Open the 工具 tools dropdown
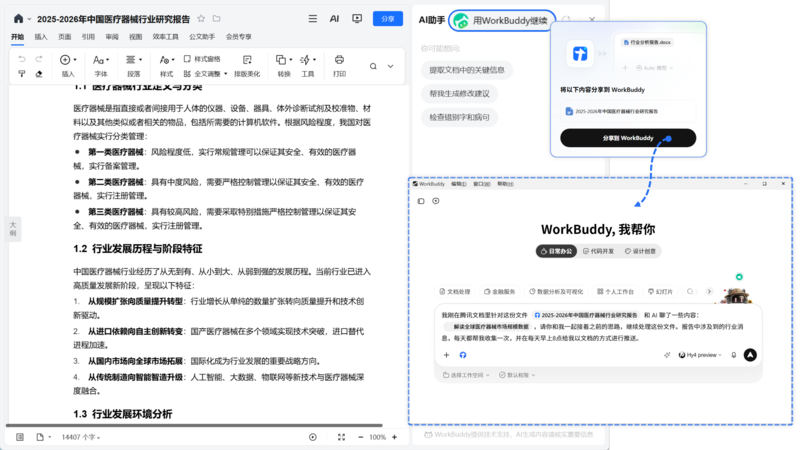This screenshot has width=800, height=450. click(308, 60)
